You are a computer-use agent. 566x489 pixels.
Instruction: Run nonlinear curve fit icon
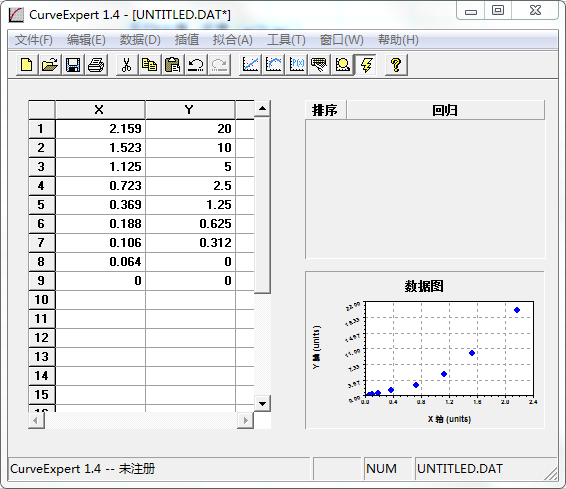point(274,65)
